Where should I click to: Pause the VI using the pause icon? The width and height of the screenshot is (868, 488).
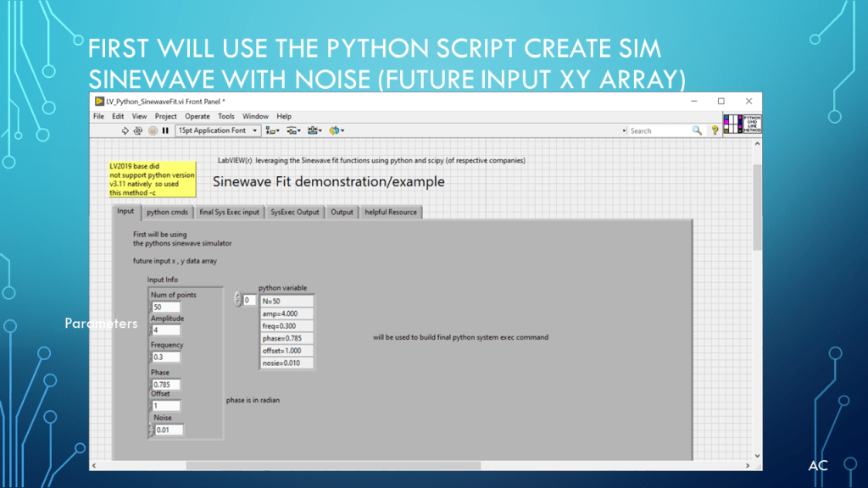pos(165,130)
